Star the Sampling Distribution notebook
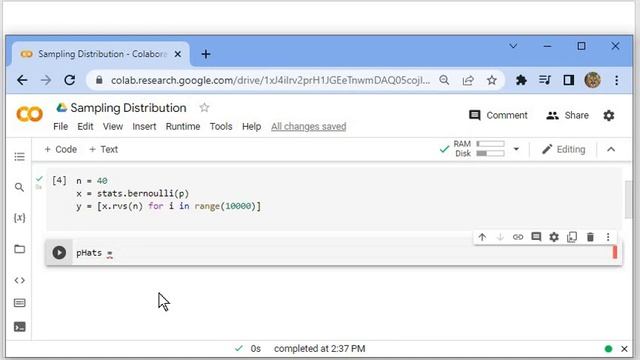 pos(204,108)
